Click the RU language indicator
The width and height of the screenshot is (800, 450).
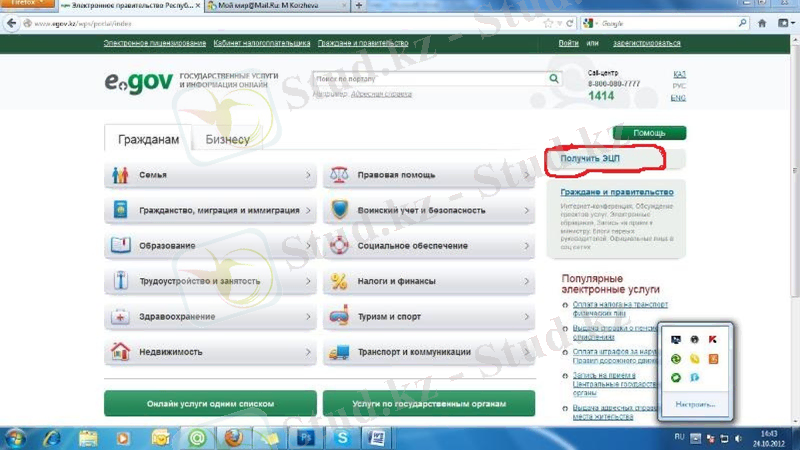tap(679, 437)
